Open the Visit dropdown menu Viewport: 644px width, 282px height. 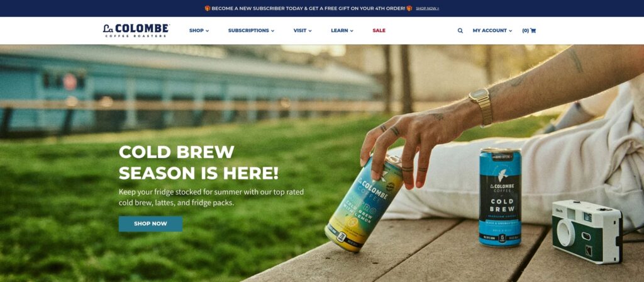point(303,30)
